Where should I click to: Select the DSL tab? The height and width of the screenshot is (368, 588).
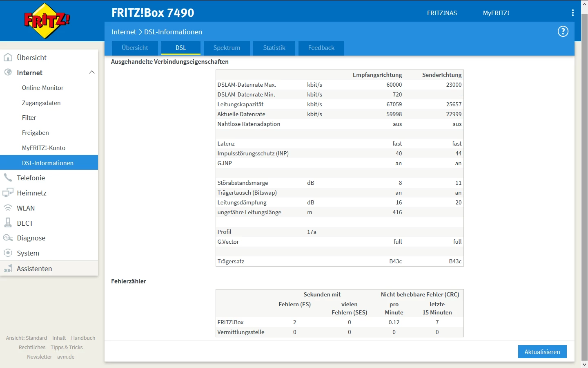click(181, 48)
